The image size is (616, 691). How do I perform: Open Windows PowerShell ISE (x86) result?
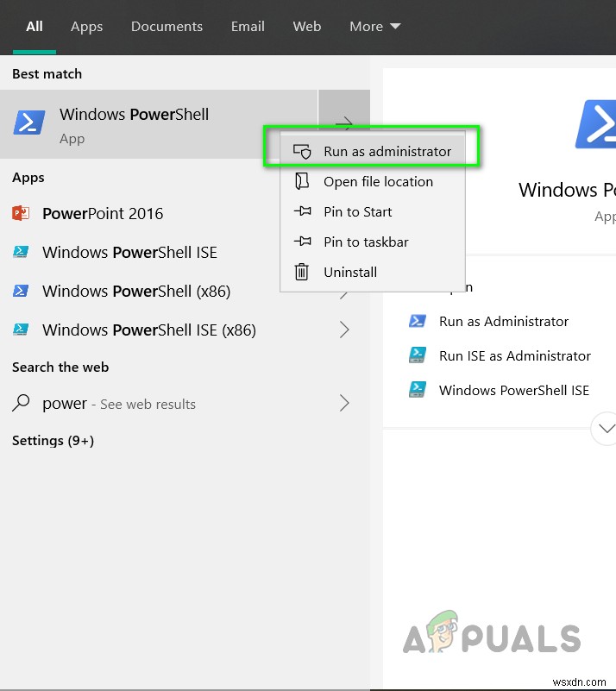coord(185,330)
